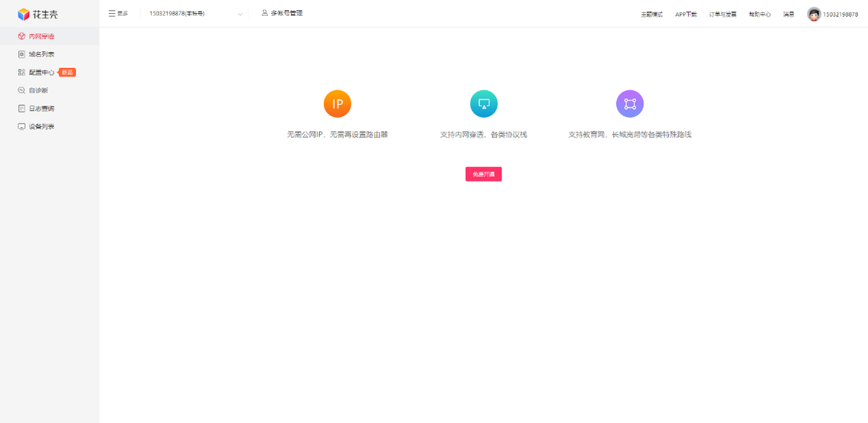The image size is (868, 423).
Task: Click the user avatar picture
Action: click(x=814, y=14)
